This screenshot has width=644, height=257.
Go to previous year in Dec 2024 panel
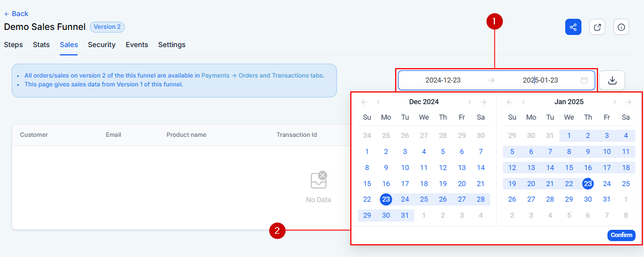coord(365,102)
